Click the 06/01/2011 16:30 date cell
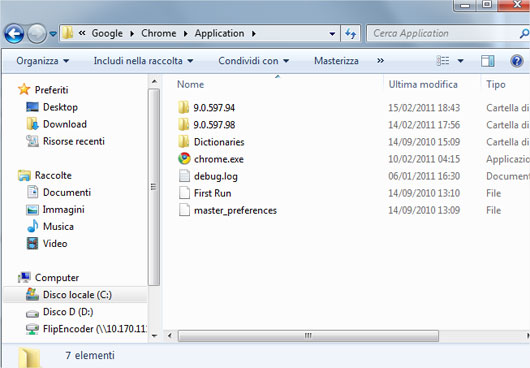Viewport: 530px width, 368px height. click(x=424, y=176)
